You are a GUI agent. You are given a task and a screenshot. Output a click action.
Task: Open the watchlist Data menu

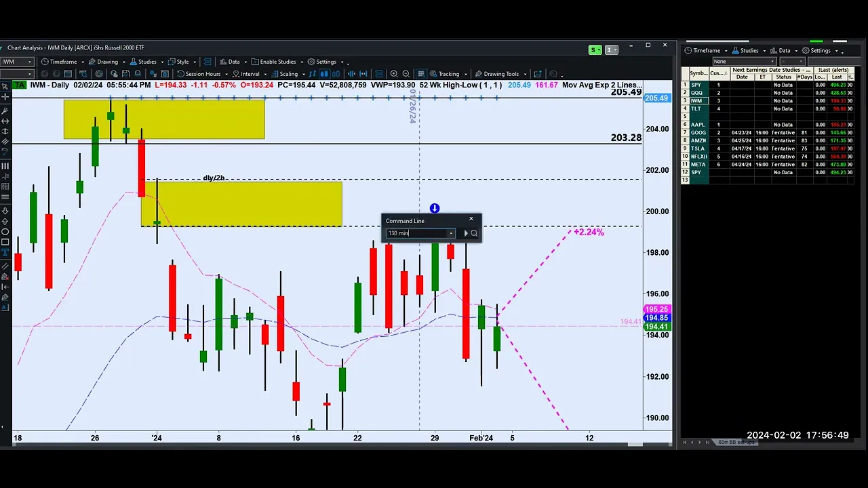click(785, 50)
